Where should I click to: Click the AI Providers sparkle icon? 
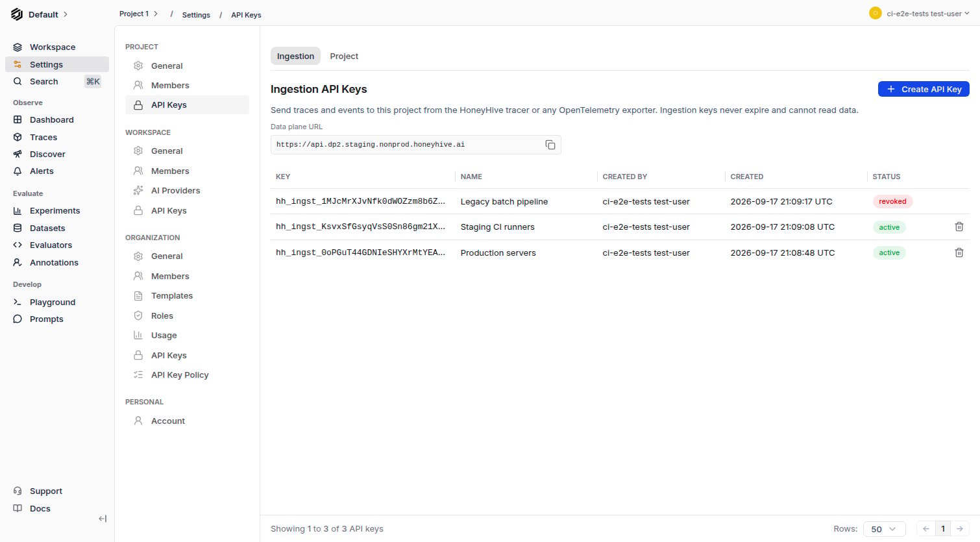(138, 190)
